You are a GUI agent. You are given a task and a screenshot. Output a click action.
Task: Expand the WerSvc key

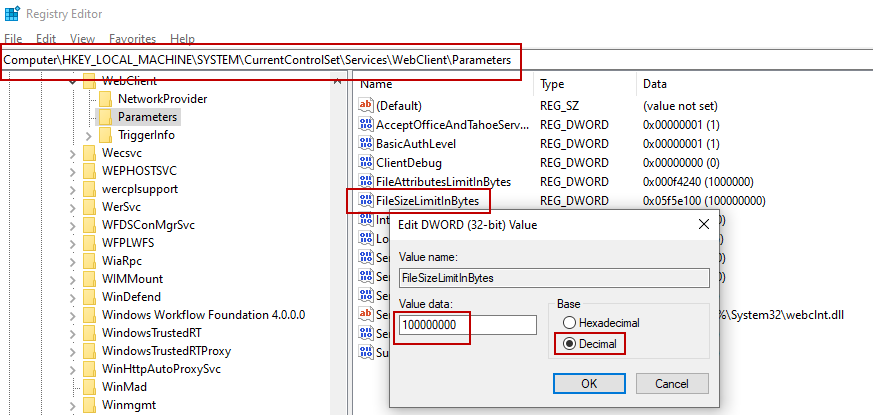[73, 207]
